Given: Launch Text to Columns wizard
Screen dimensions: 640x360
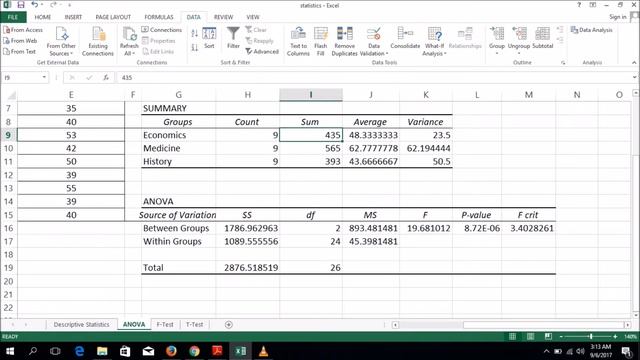Looking at the screenshot, I should click(x=298, y=41).
